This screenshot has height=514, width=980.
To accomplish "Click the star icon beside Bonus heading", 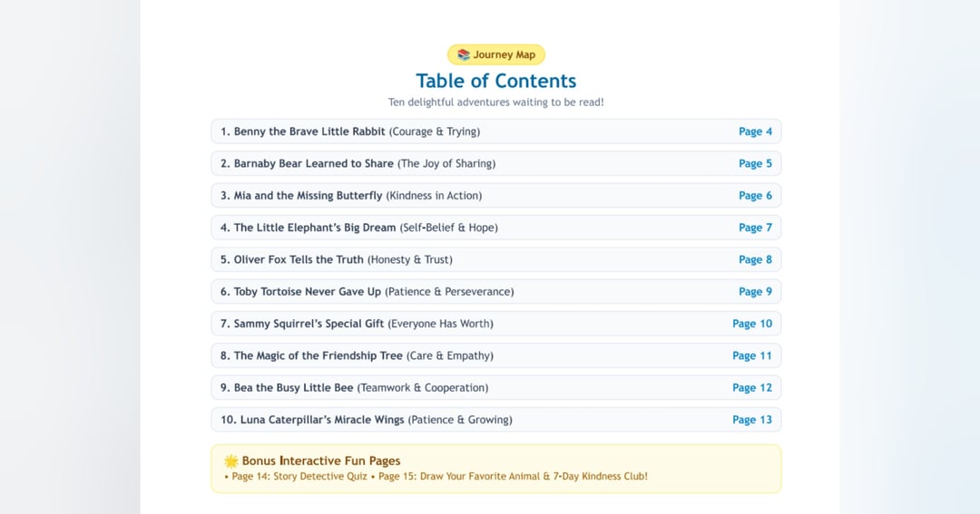I will tap(231, 461).
